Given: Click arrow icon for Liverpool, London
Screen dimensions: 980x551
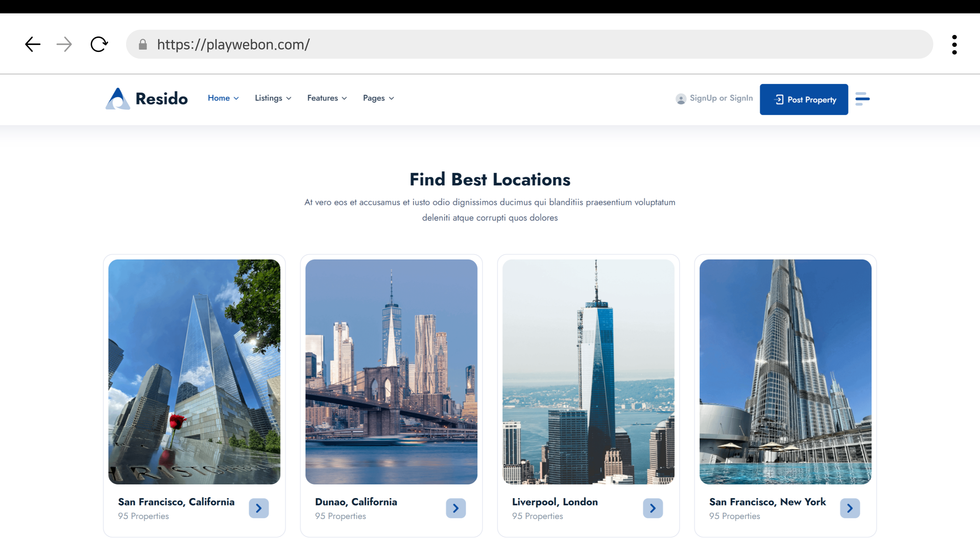Looking at the screenshot, I should (653, 508).
